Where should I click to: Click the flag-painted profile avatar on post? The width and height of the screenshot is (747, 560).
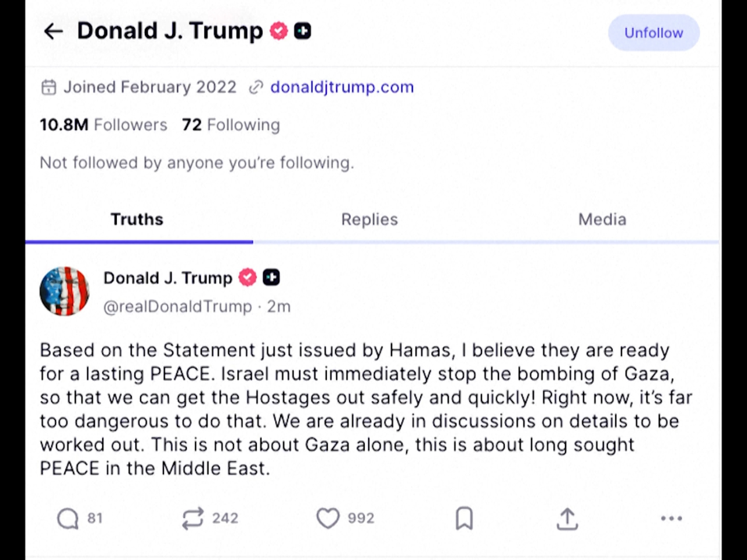click(64, 291)
